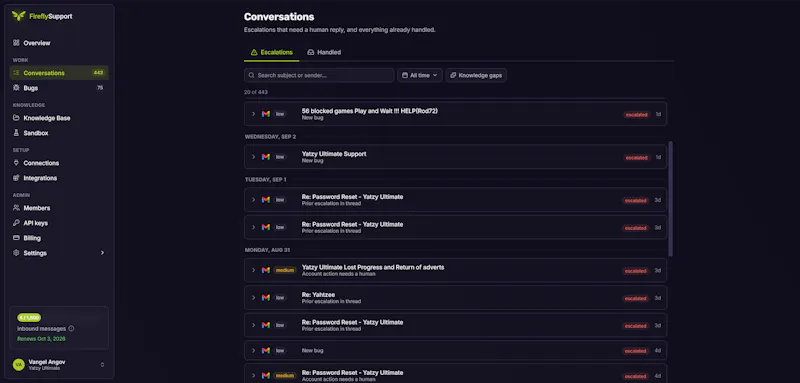Expand the 56 blocked games conversation row
The image size is (800, 383).
click(x=254, y=114)
